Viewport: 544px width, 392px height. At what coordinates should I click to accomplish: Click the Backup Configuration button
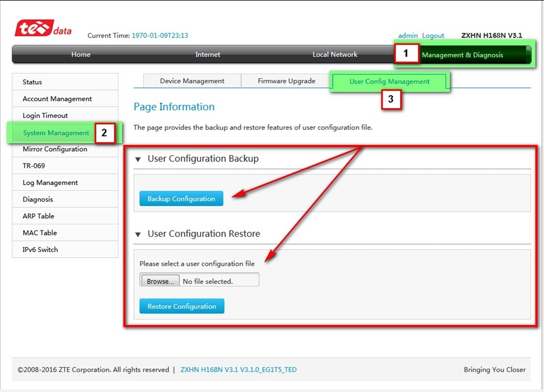click(181, 199)
